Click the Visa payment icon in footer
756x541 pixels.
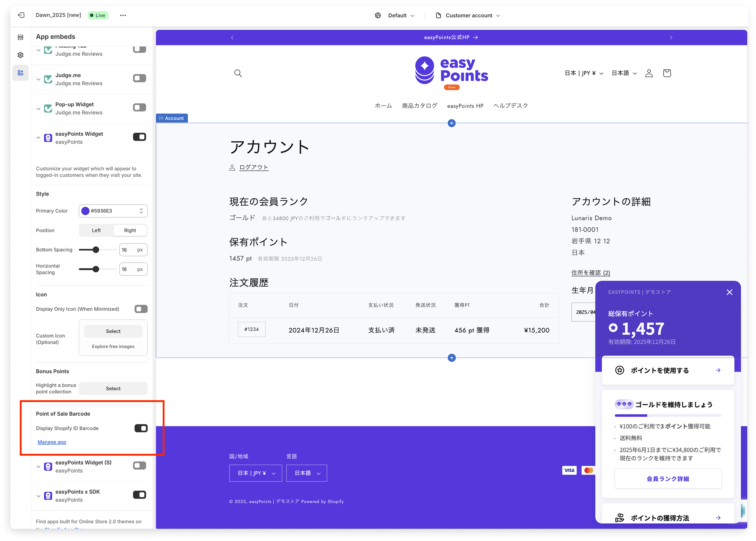569,470
